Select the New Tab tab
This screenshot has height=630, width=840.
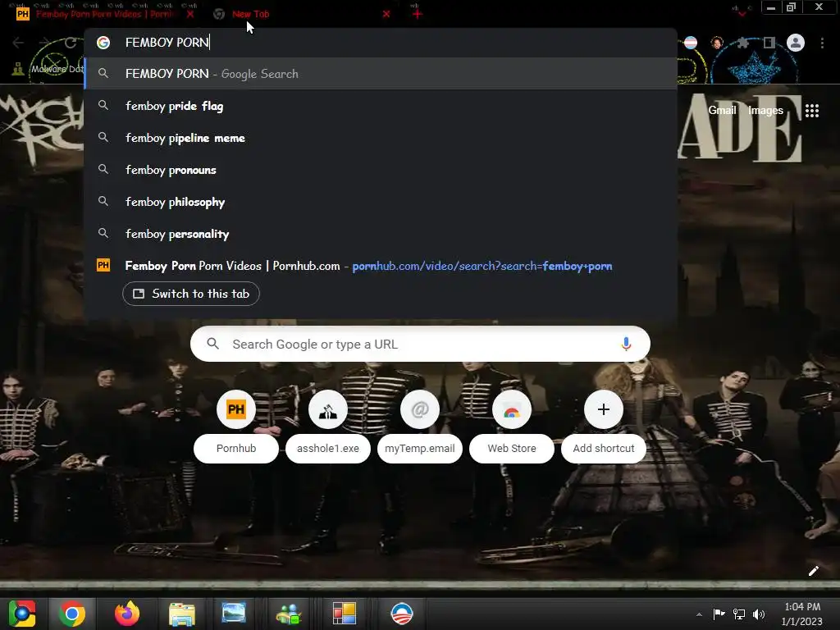point(251,15)
